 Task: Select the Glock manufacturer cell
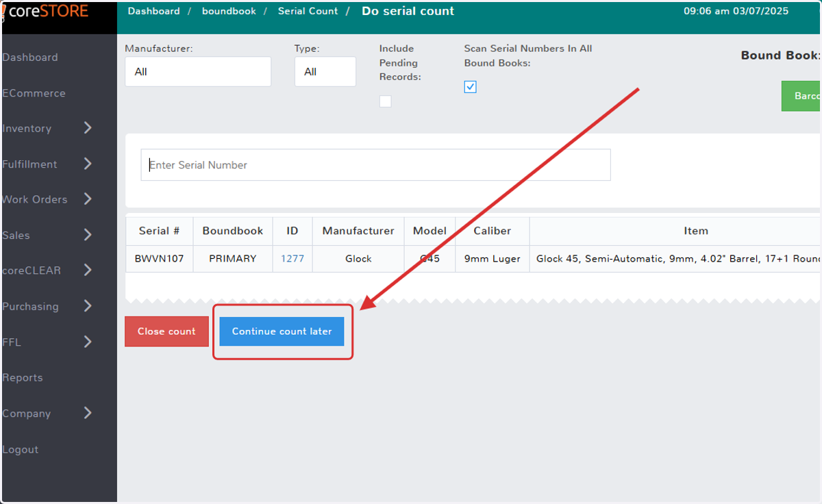click(358, 259)
